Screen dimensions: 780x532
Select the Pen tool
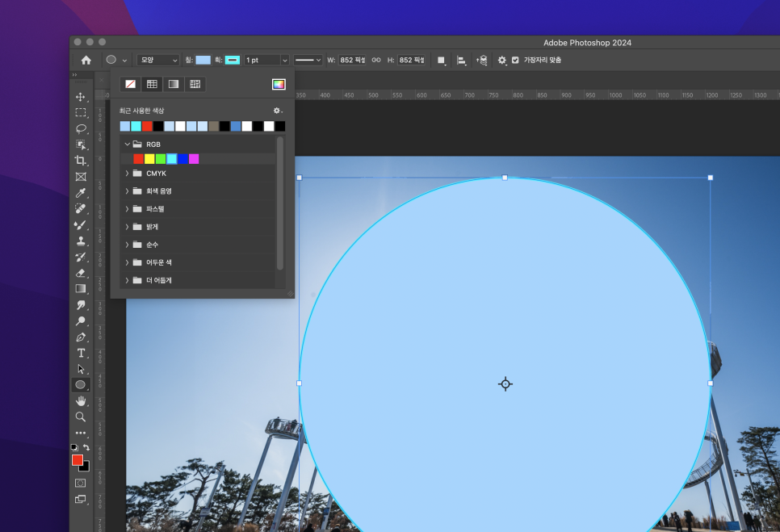pos(81,337)
